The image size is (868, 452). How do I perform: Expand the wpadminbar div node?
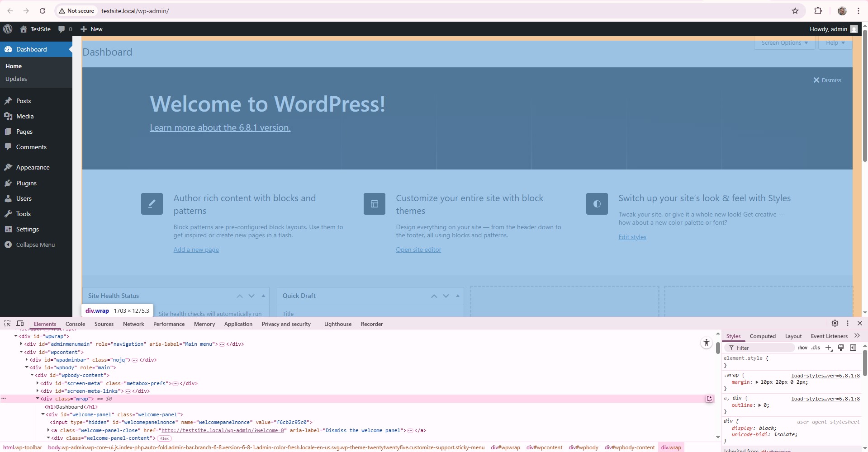coord(27,360)
